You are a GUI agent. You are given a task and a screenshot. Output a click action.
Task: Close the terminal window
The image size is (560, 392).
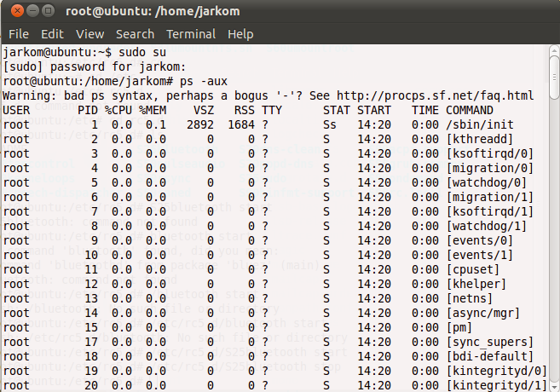17,11
